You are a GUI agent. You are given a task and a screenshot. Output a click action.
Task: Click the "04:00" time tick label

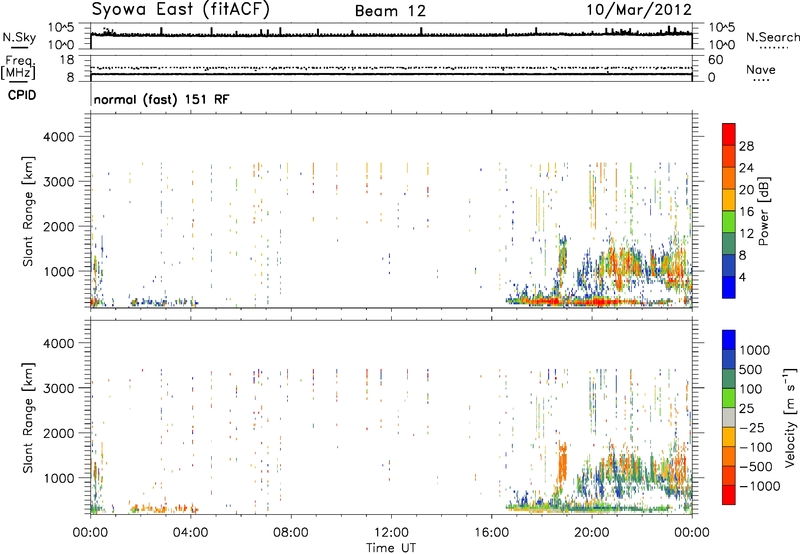click(x=191, y=533)
